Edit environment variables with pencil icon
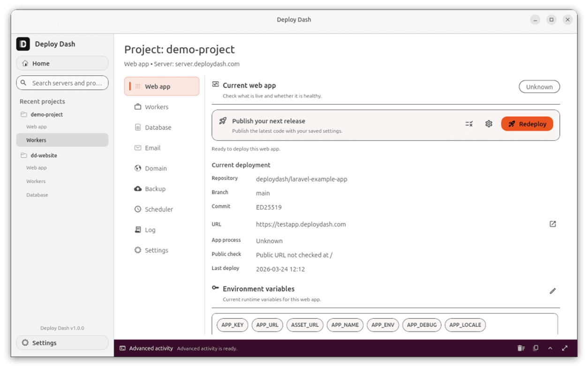Image resolution: width=588 pixels, height=369 pixels. coord(553,291)
